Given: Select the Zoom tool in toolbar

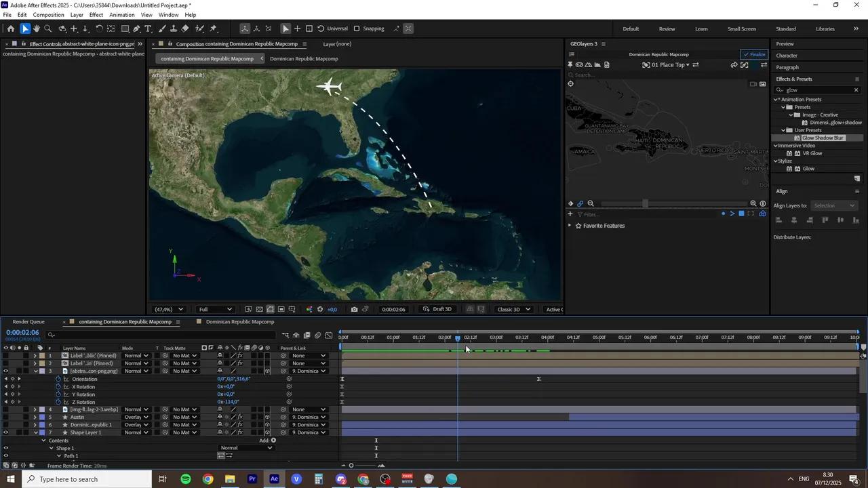Looking at the screenshot, I should (x=48, y=28).
